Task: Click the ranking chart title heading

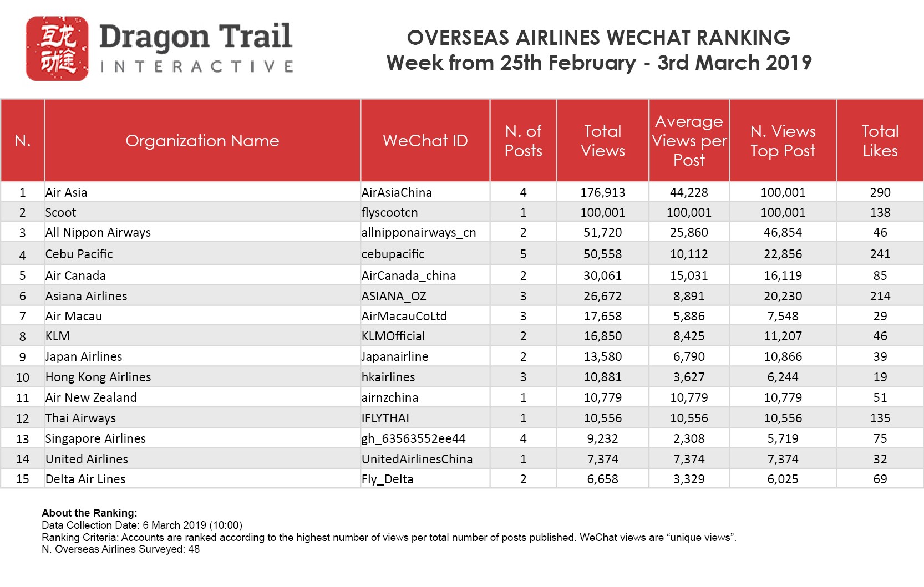Action: coord(599,50)
